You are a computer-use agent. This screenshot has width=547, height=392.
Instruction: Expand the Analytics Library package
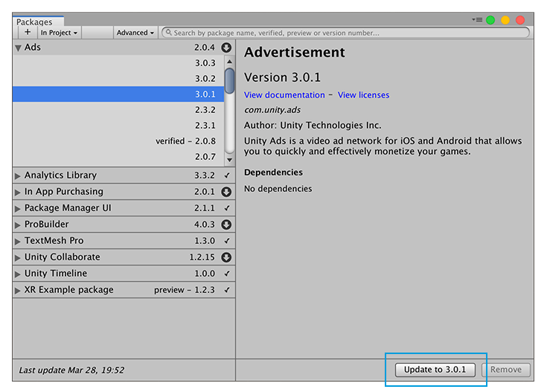17,176
